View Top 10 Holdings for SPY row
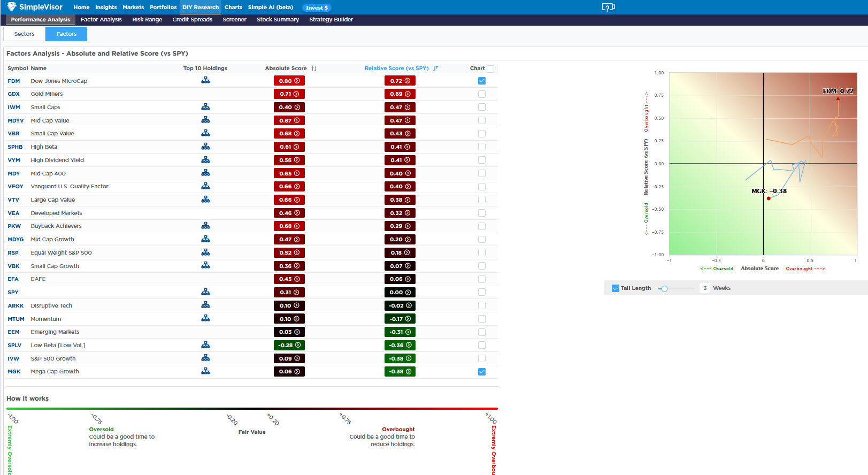 coord(205,292)
